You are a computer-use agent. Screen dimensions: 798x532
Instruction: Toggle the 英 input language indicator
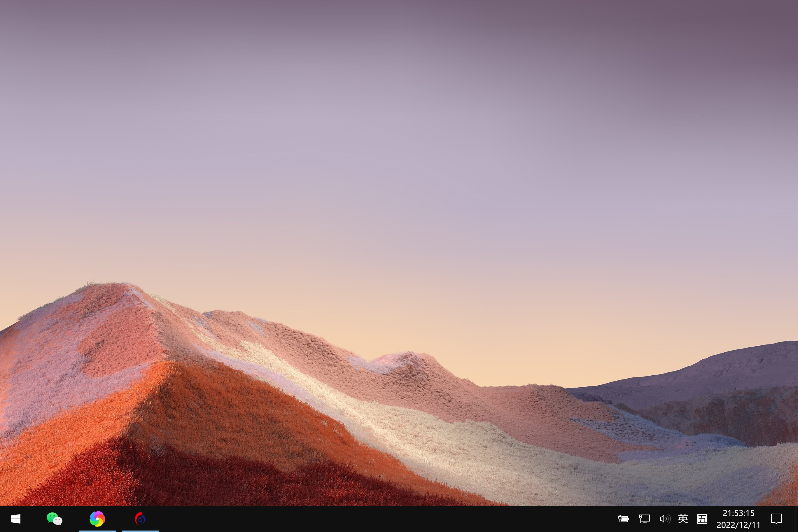tap(682, 518)
